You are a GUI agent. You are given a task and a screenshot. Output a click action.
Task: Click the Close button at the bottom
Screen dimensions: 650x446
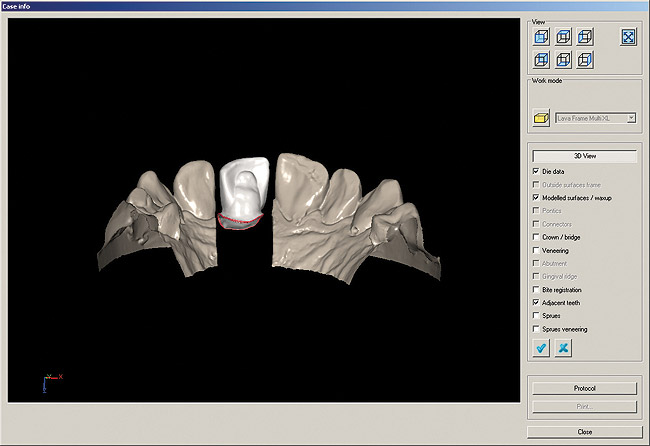click(585, 431)
